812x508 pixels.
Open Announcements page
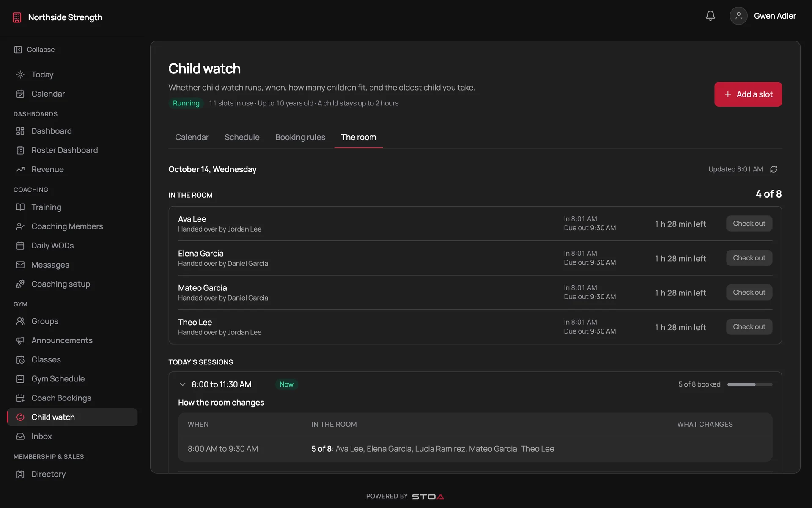62,340
